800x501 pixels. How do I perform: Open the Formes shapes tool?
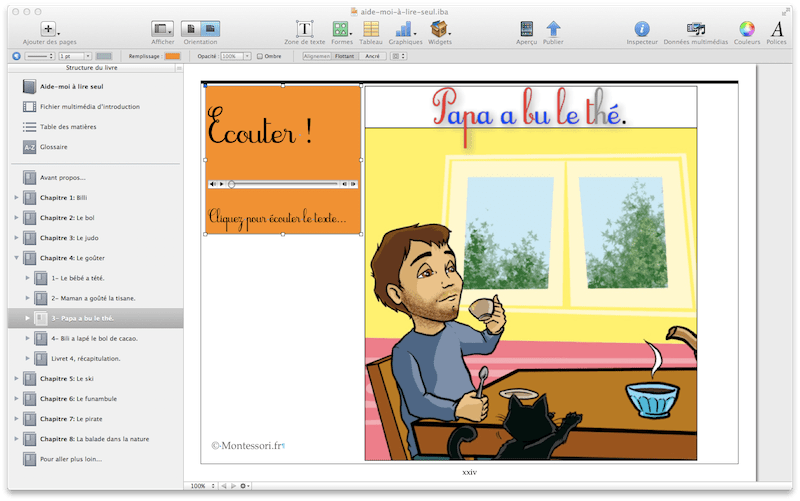pyautogui.click(x=340, y=29)
